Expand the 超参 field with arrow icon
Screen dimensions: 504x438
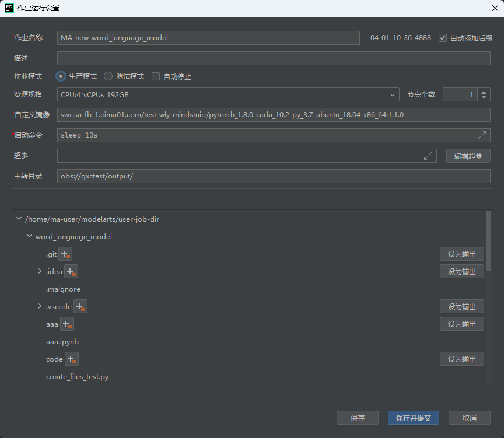428,156
